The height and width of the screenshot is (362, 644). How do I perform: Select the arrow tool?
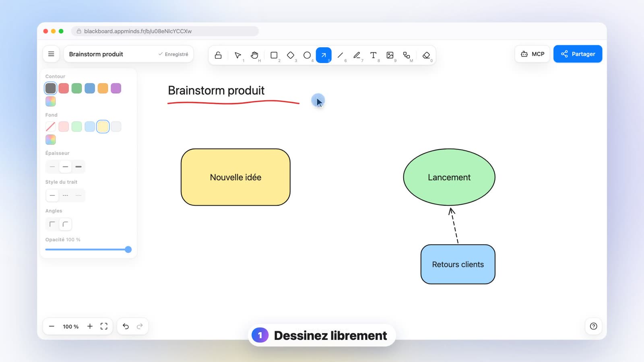pos(324,55)
